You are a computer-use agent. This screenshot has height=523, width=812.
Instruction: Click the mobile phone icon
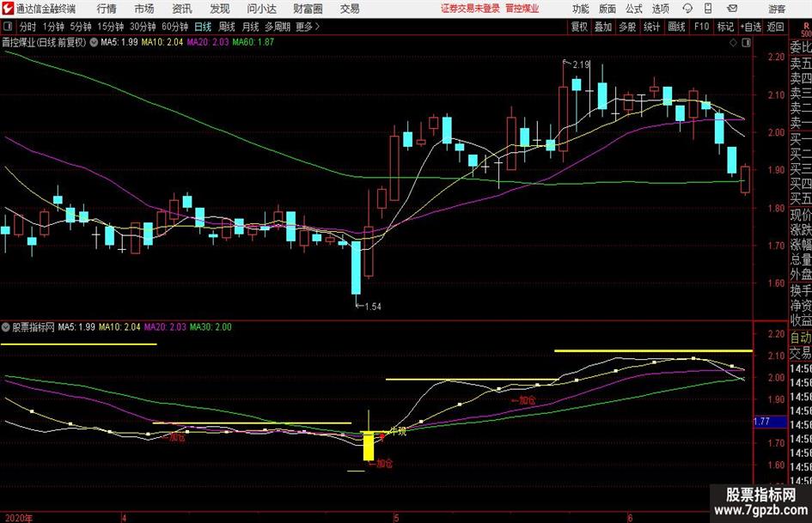tap(708, 9)
